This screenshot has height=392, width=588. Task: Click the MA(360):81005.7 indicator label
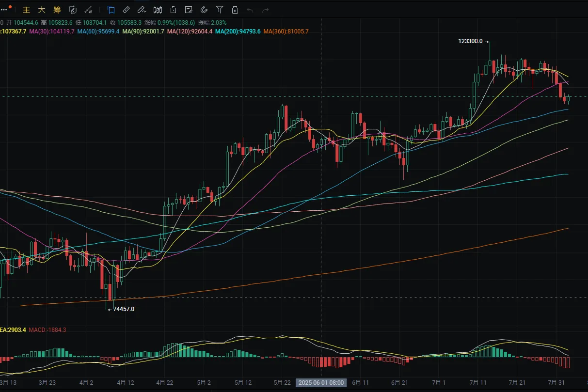(286, 31)
